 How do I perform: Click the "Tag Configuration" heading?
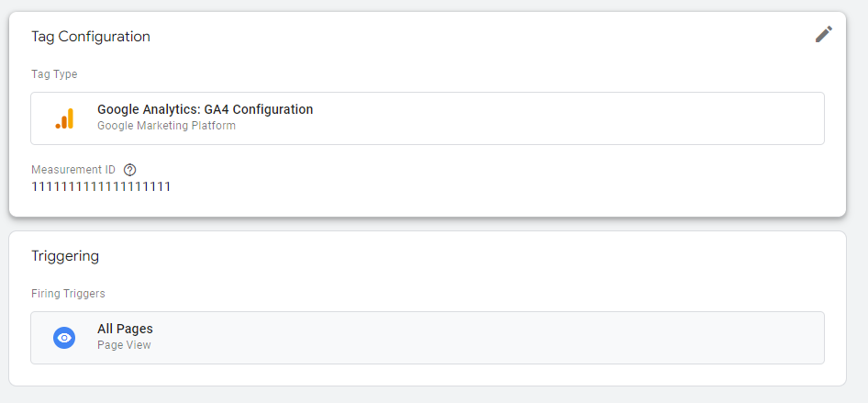pyautogui.click(x=91, y=37)
